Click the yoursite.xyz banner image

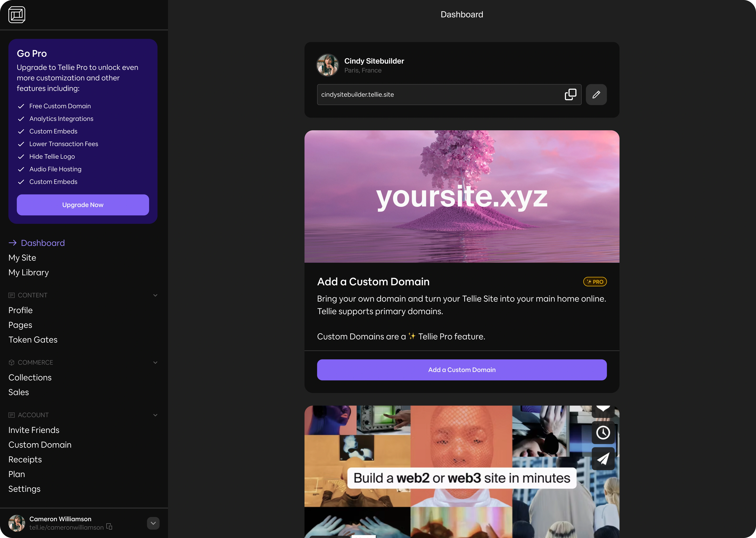coord(461,196)
